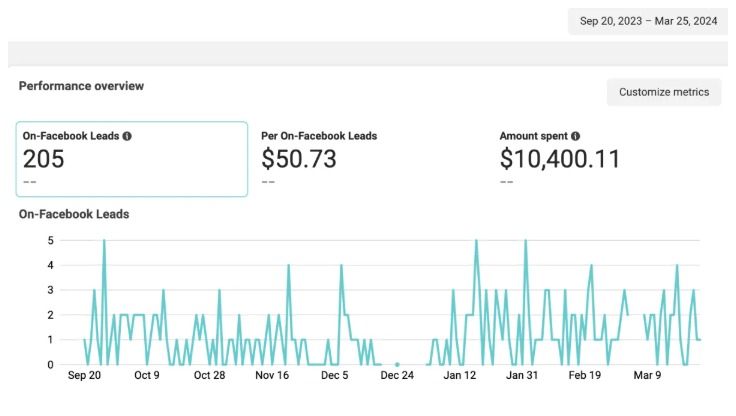Screen dimensions: 736x416
Task: Click the On-Facebook Leads chart title
Action: 74,214
